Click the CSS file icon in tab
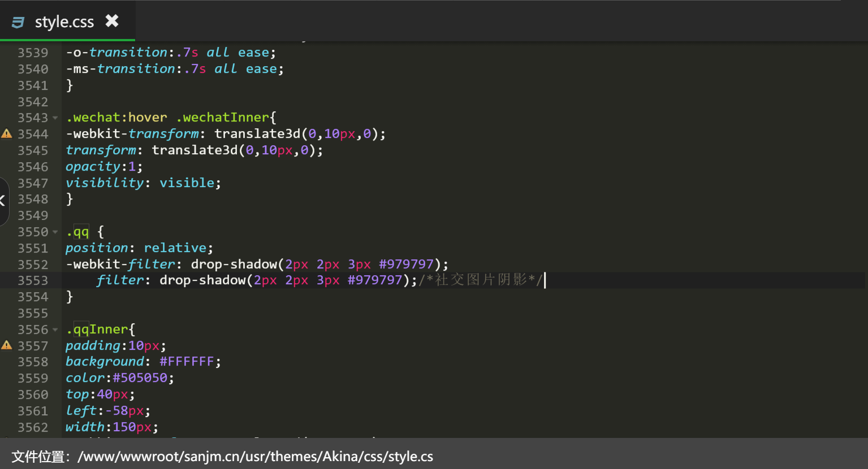 (x=18, y=22)
